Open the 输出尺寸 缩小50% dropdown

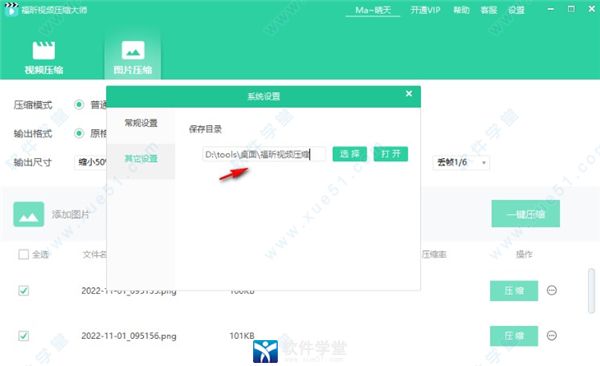tap(91, 162)
